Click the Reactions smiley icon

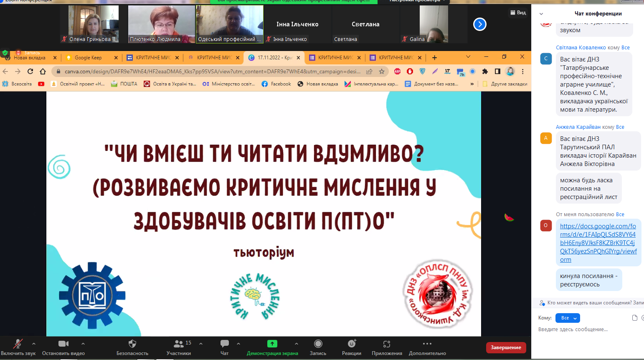click(x=352, y=344)
